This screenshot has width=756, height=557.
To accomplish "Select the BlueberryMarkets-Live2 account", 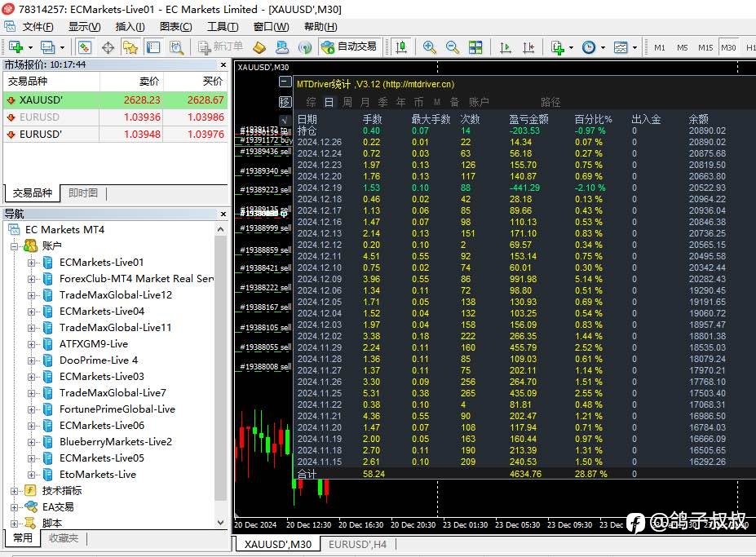I will tap(116, 442).
